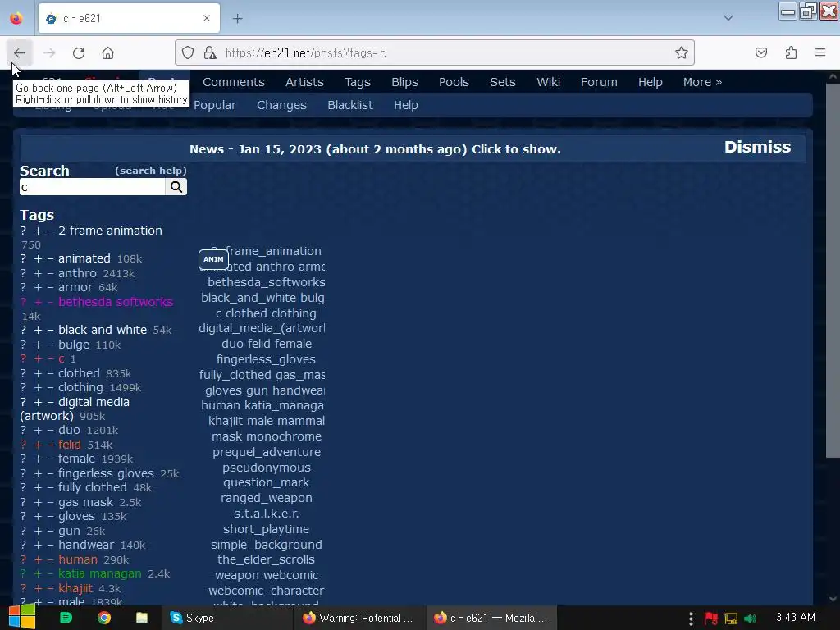Focus the tag search input field
This screenshot has height=630, width=840.
coord(92,187)
